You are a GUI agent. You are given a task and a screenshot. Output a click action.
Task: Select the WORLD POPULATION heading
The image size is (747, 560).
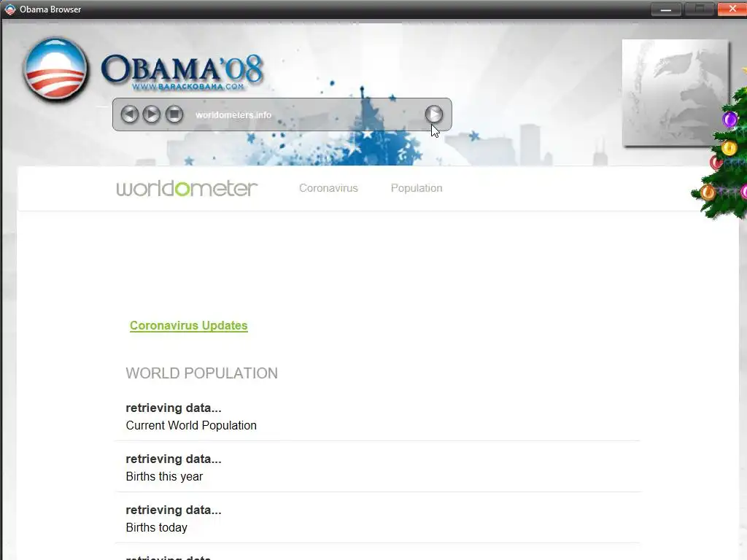[201, 373]
